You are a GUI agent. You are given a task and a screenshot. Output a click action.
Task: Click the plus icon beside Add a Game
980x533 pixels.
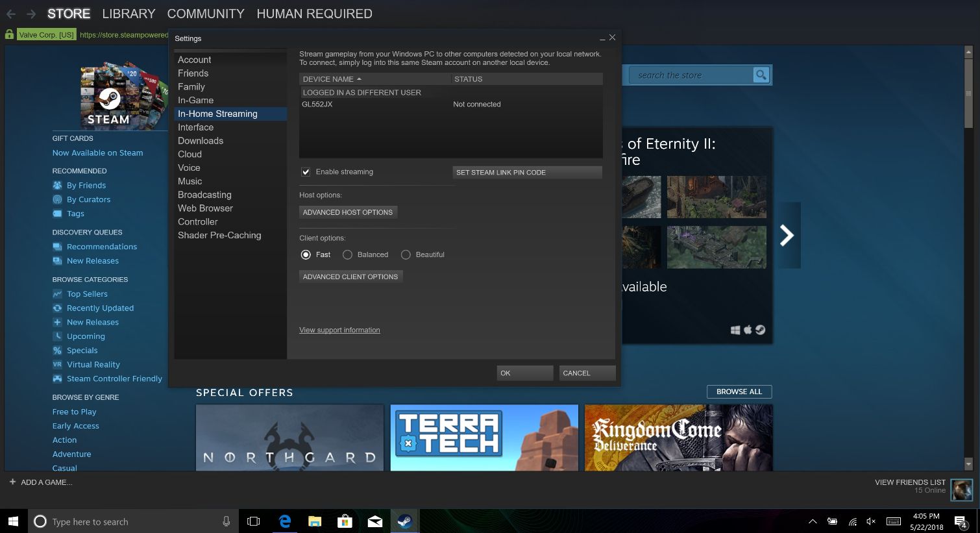click(x=12, y=482)
